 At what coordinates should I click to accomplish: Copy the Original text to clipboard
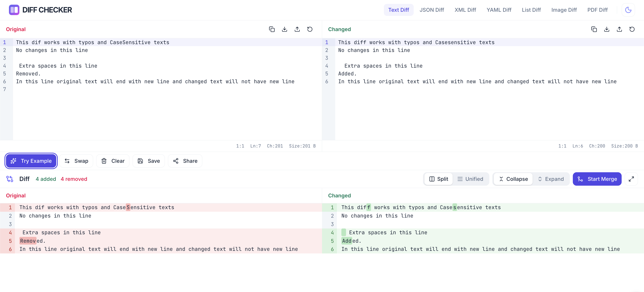click(x=272, y=29)
